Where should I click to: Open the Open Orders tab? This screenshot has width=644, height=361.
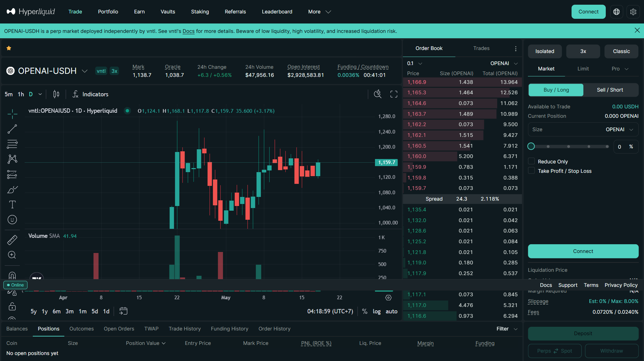(119, 329)
